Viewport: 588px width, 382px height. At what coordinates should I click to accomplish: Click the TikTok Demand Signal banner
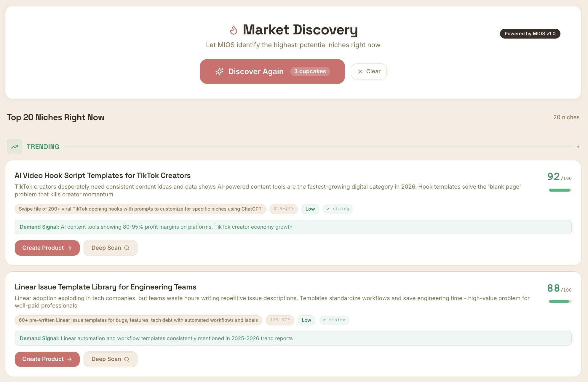(x=293, y=227)
